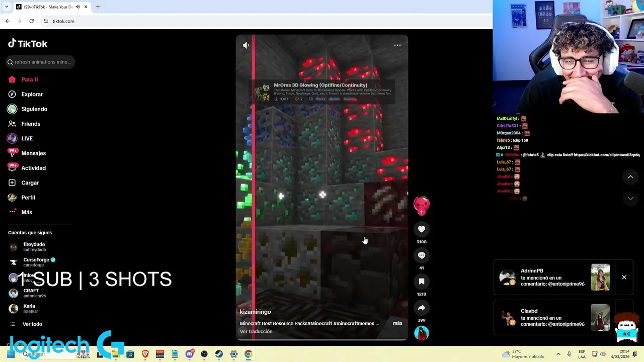Viewport: 644px width, 362px height.
Task: Open the Actividad notifications
Action: (x=27, y=168)
